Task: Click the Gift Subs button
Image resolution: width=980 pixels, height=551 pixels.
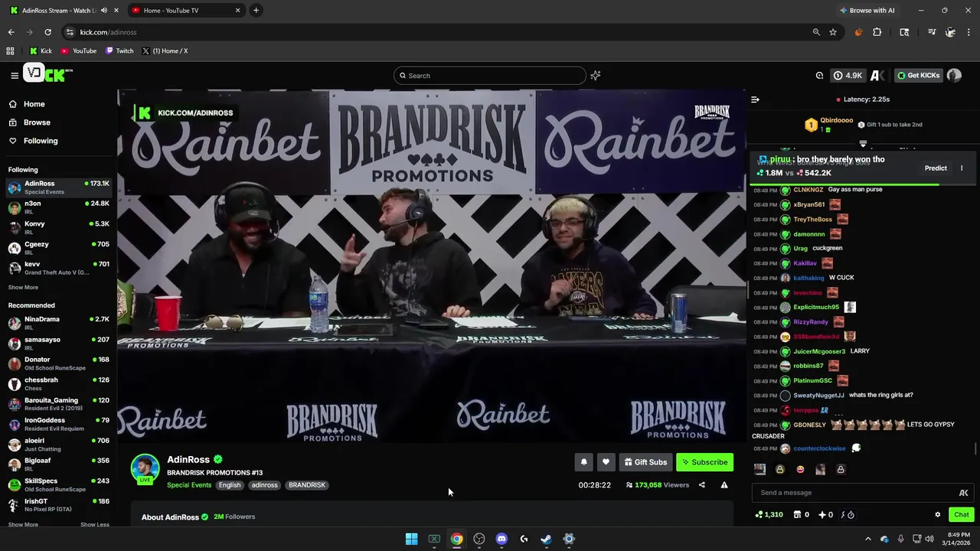Action: click(x=645, y=462)
